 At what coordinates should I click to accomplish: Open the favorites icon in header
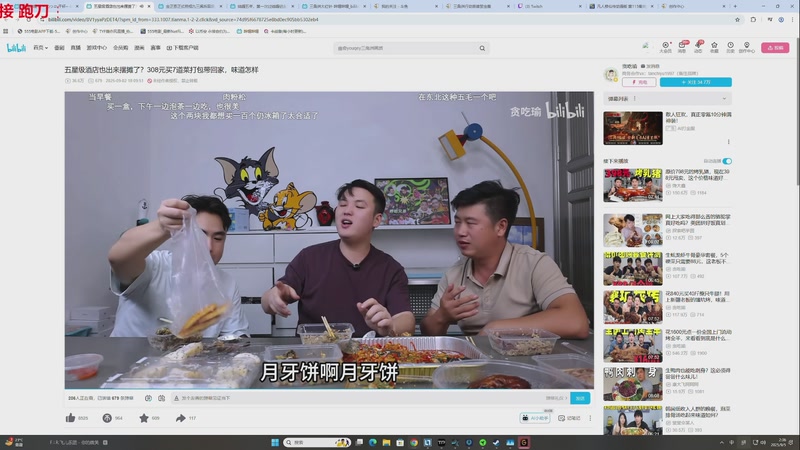click(714, 47)
